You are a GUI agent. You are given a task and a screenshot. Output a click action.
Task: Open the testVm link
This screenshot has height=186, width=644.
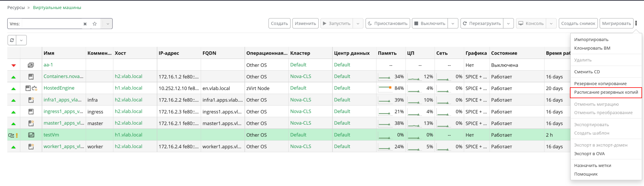click(51, 135)
